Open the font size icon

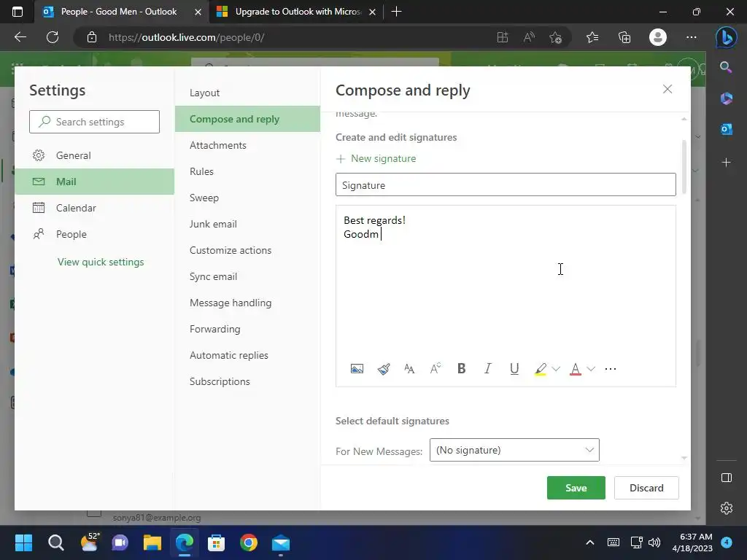click(x=409, y=369)
